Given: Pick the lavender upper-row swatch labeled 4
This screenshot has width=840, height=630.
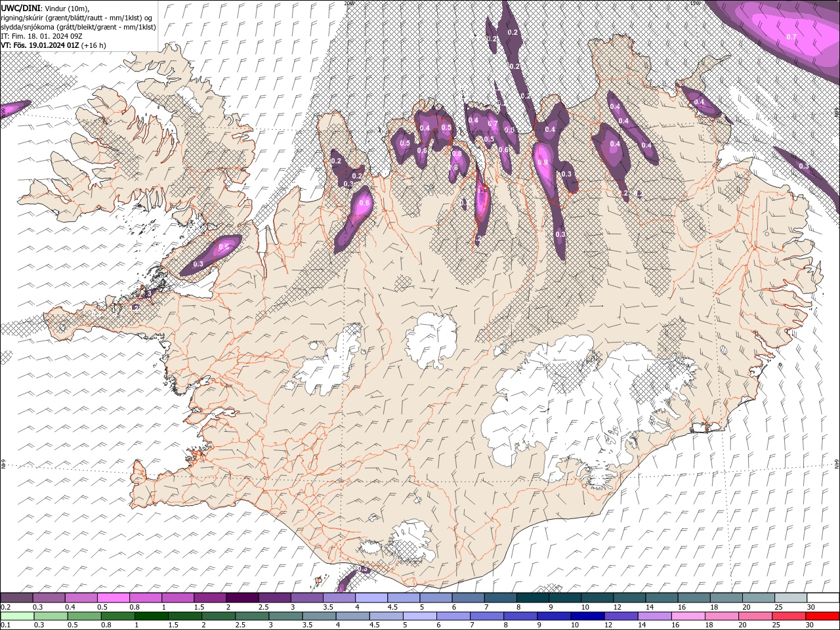Looking at the screenshot, I should (x=371, y=598).
